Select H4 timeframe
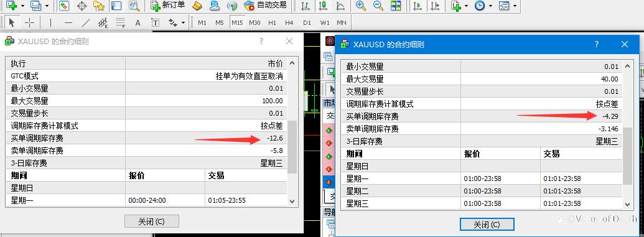Viewport: 644px width, 237px height. 289,22
